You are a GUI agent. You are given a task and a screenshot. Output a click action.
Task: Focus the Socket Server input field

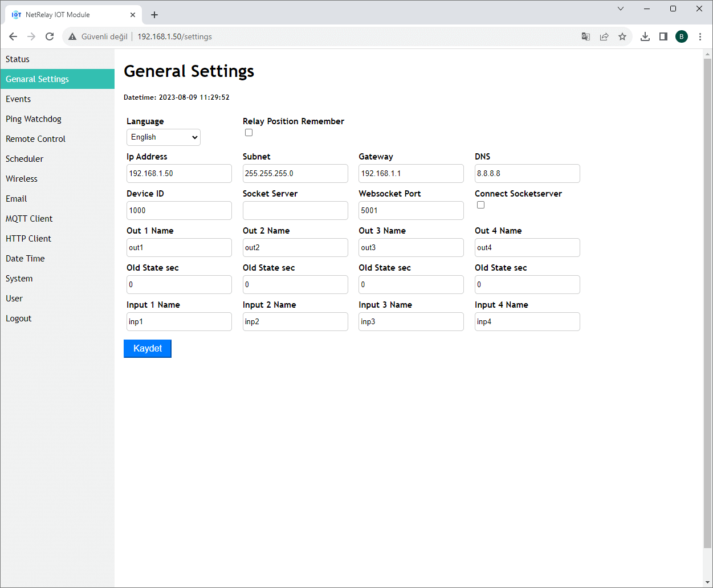[x=295, y=210]
